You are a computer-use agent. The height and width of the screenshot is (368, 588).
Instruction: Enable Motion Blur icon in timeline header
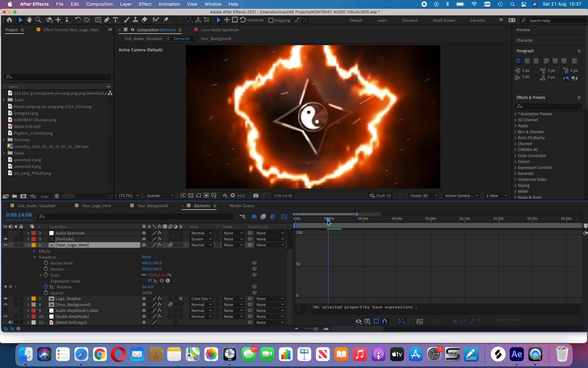272,217
